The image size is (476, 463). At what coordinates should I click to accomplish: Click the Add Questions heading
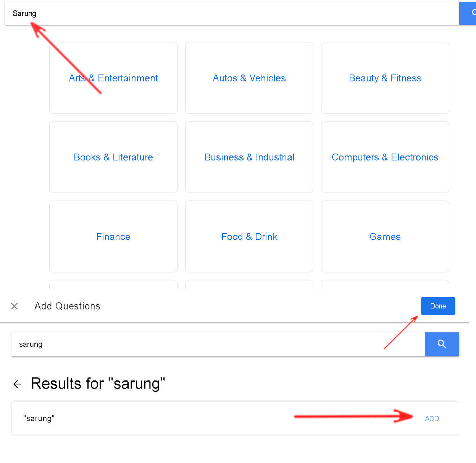pyautogui.click(x=67, y=306)
